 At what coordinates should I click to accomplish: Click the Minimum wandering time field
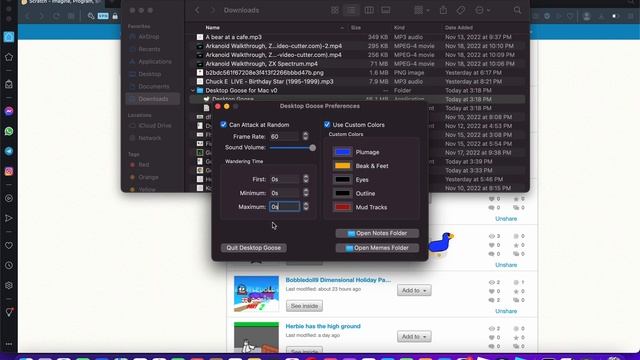[x=284, y=193]
